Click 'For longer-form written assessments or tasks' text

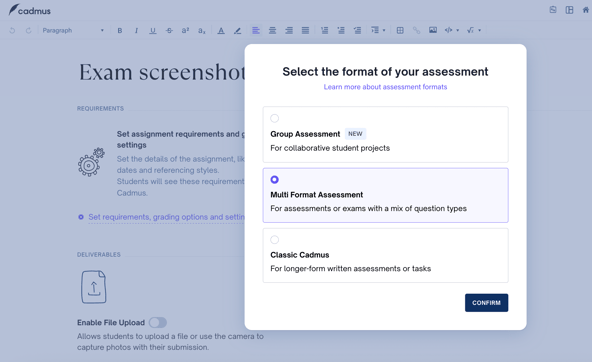350,268
